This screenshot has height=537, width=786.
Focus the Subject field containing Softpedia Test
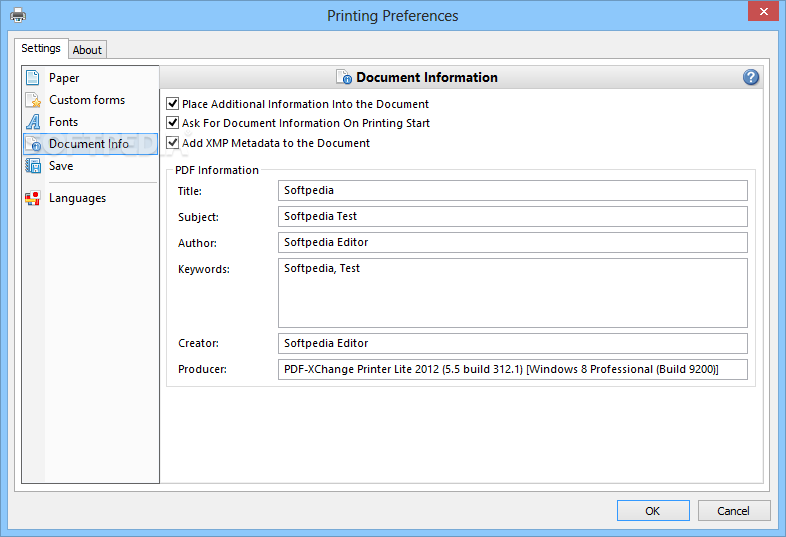513,217
